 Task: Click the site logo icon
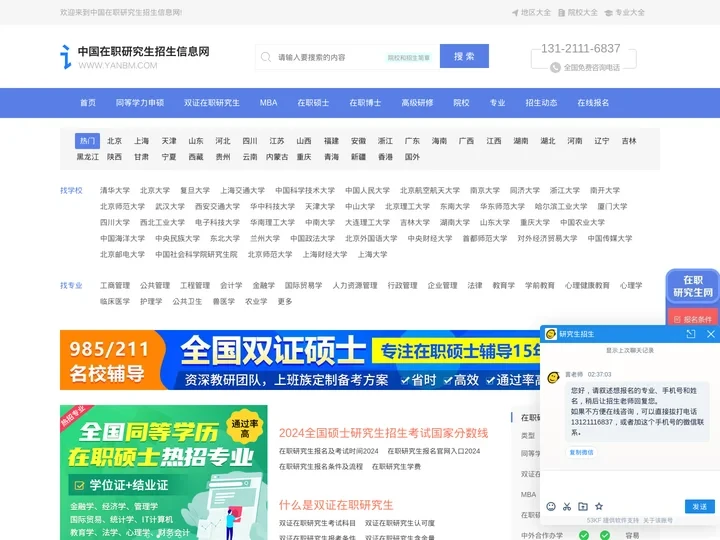tap(66, 57)
